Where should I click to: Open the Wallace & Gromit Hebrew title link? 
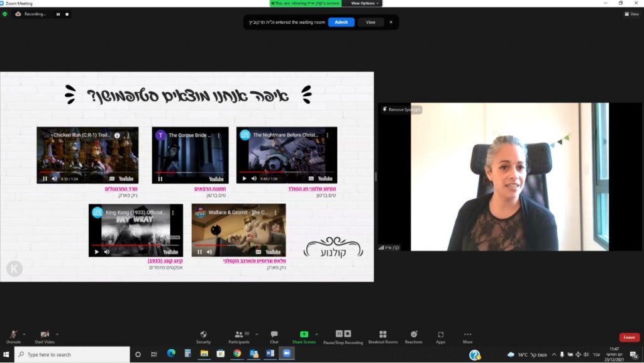pyautogui.click(x=255, y=260)
